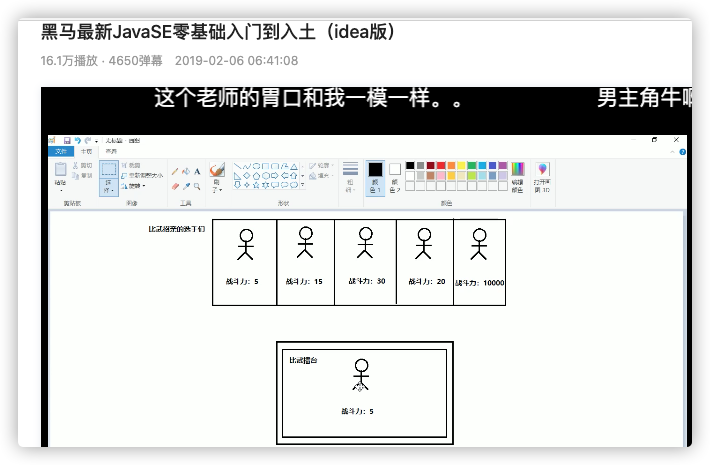Viewport: 710px width, 465px height.
Task: Pick the red palette swatch
Action: click(x=441, y=166)
